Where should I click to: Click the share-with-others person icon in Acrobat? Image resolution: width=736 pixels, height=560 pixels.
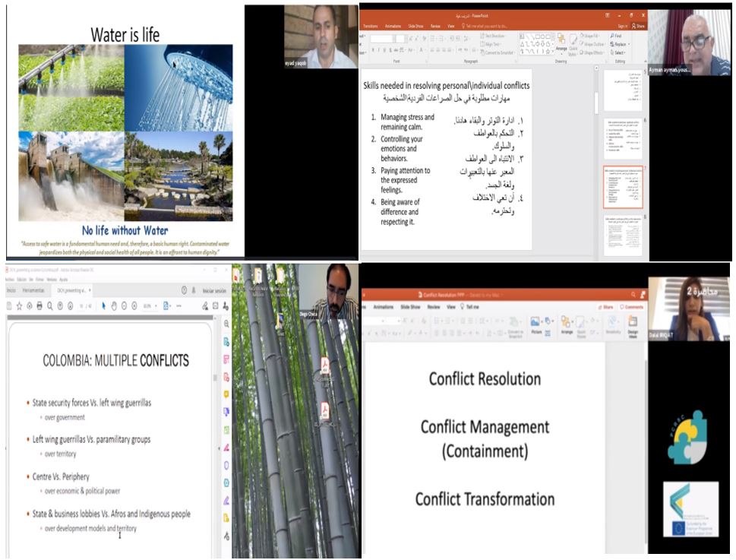(x=226, y=306)
